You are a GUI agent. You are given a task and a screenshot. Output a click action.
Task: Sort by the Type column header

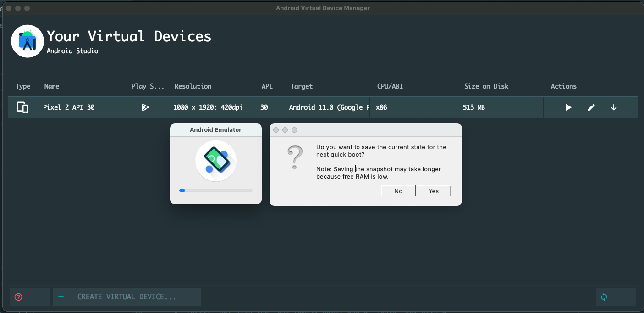[x=23, y=86]
